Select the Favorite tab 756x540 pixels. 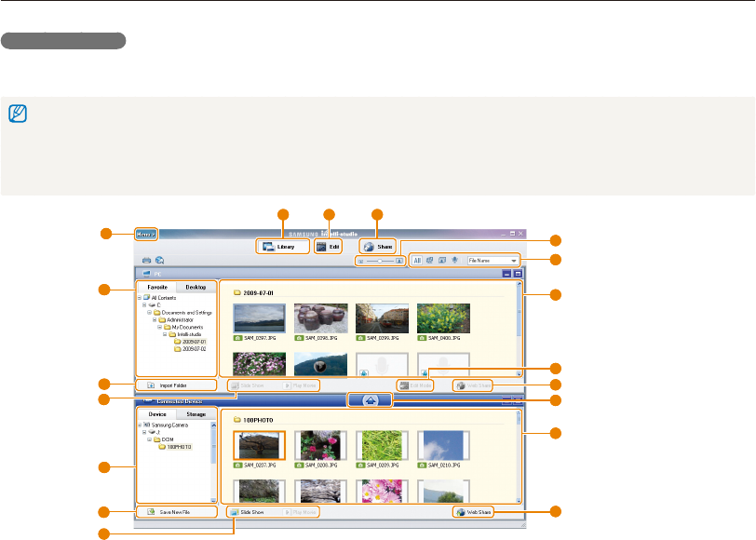[x=157, y=287]
